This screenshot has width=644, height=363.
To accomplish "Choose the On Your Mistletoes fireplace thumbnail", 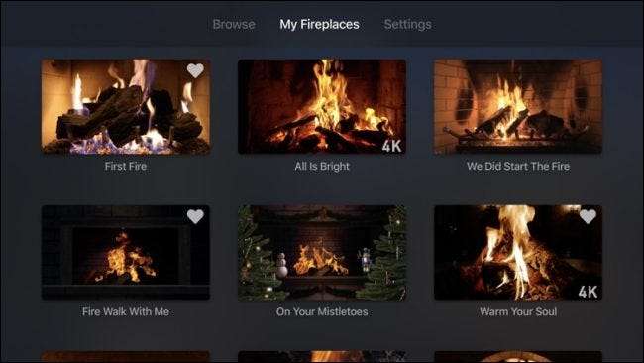I will click(322, 253).
